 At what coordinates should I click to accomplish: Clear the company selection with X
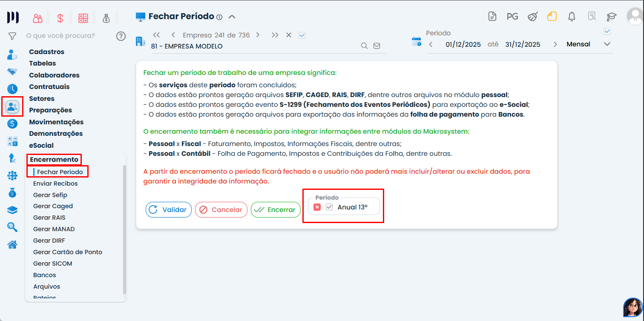coord(289,35)
